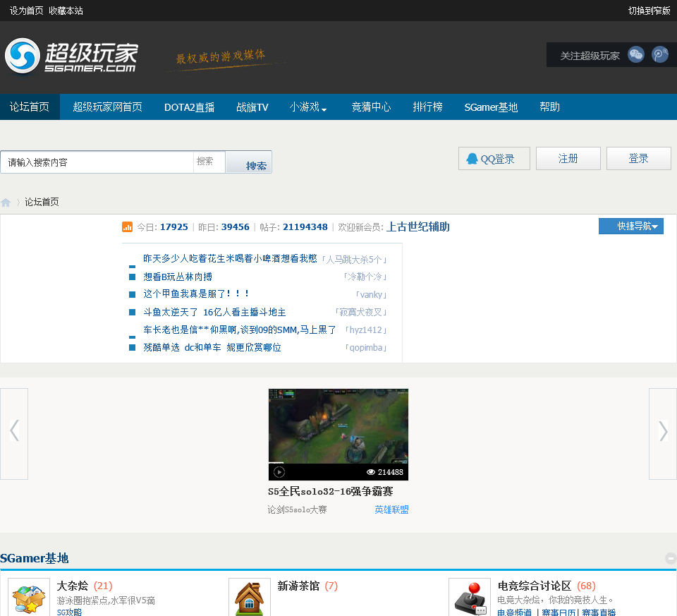The image size is (677, 616).
Task: Open SGamer基地 in the nav bar
Action: pyautogui.click(x=491, y=107)
